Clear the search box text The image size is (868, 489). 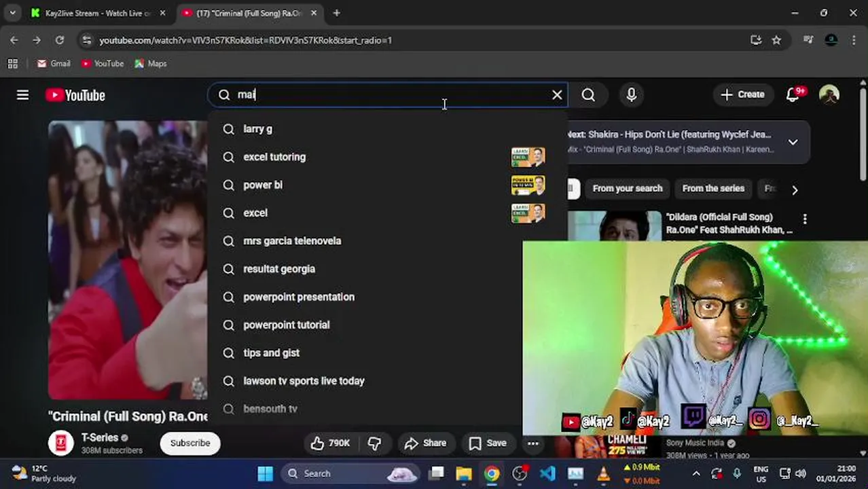[557, 95]
